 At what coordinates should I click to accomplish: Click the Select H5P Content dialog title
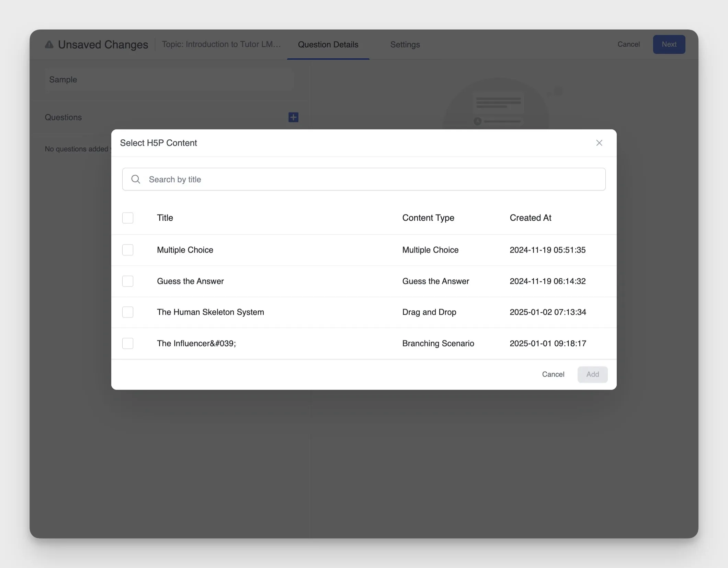pyautogui.click(x=158, y=143)
